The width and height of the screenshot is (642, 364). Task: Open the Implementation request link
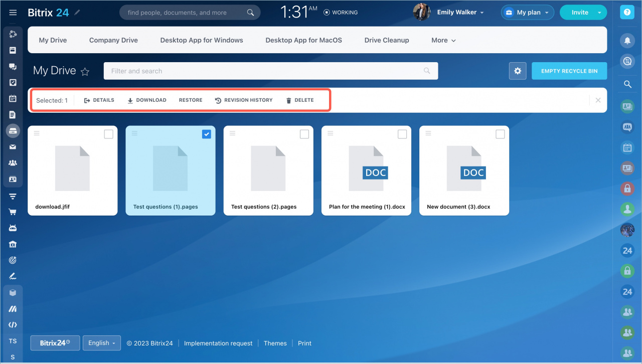coord(218,343)
